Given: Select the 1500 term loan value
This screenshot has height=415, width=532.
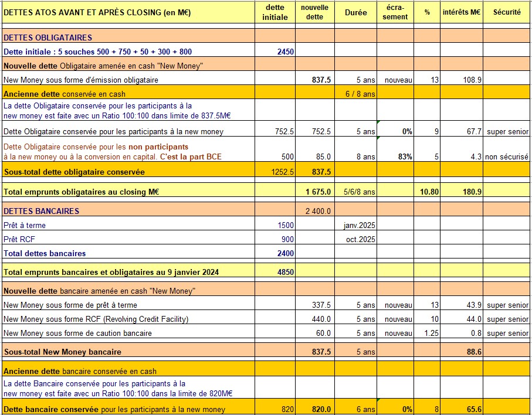Looking at the screenshot, I should point(286,226).
